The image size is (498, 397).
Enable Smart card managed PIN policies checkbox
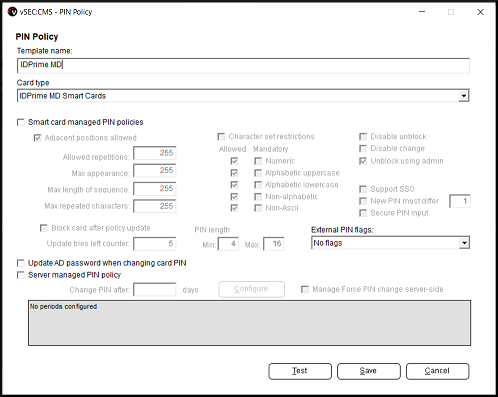point(21,122)
